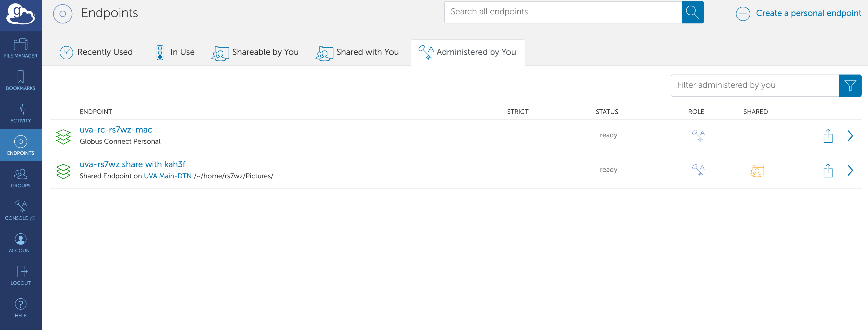This screenshot has height=330, width=868.
Task: Open the File Manager sidebar icon
Action: tap(20, 47)
